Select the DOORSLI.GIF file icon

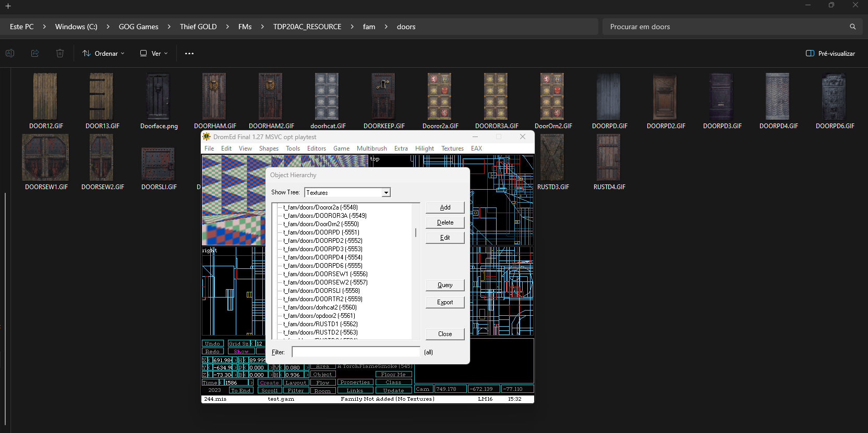pyautogui.click(x=158, y=164)
